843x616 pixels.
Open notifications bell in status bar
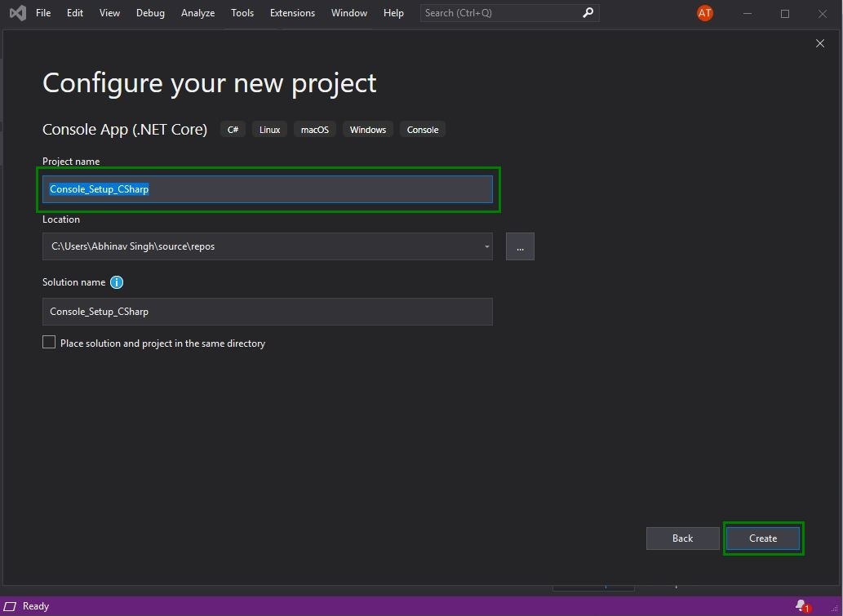[x=802, y=605]
